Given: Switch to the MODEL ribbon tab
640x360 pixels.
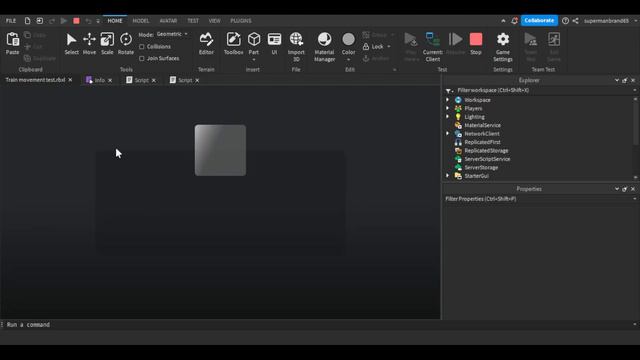Looking at the screenshot, I should tap(141, 20).
